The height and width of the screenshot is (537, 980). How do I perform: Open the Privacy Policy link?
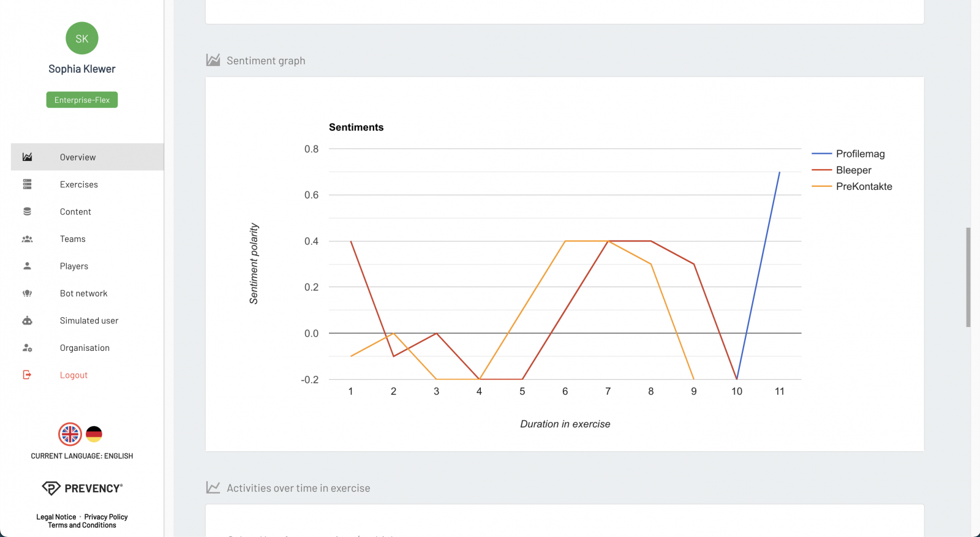(106, 516)
